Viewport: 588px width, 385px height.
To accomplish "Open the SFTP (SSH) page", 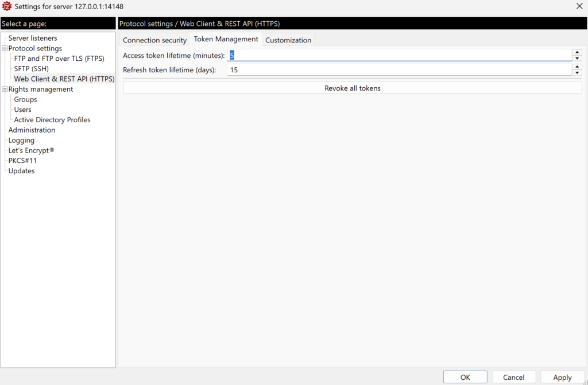I will (32, 69).
